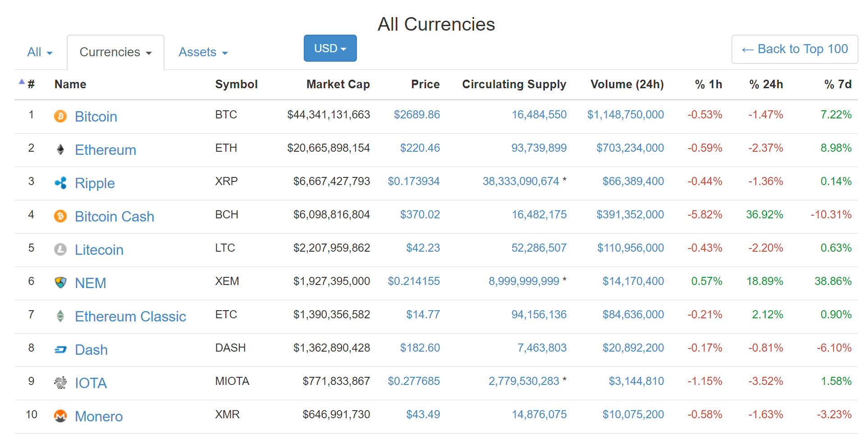This screenshot has height=434, width=868.
Task: Open the Assets dropdown tab
Action: click(x=203, y=52)
